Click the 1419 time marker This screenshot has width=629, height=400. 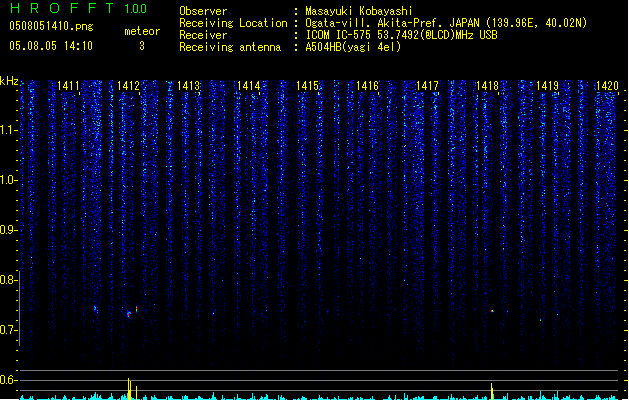[x=547, y=86]
